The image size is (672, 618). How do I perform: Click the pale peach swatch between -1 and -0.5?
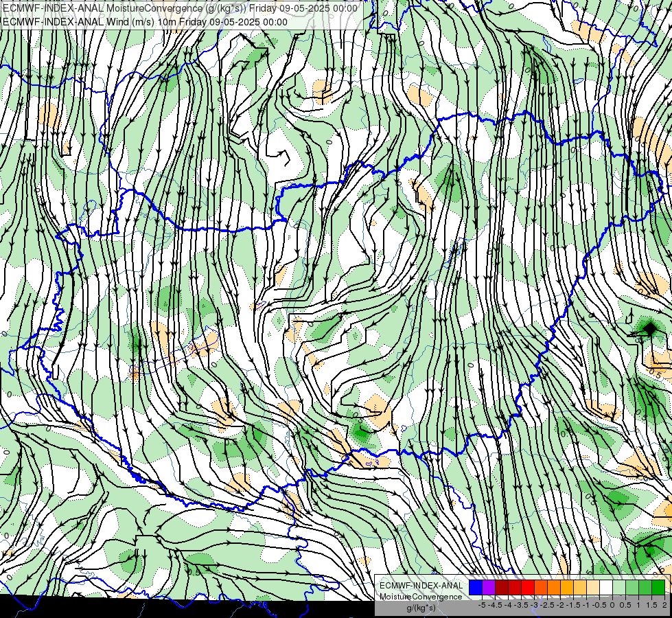(x=592, y=588)
